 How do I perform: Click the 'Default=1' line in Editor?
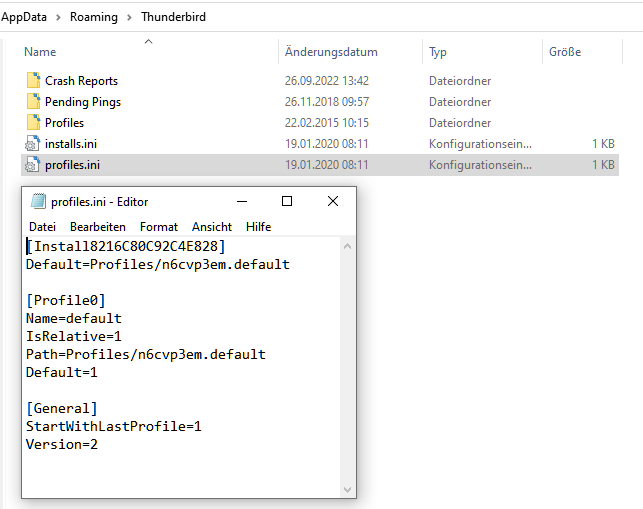62,372
